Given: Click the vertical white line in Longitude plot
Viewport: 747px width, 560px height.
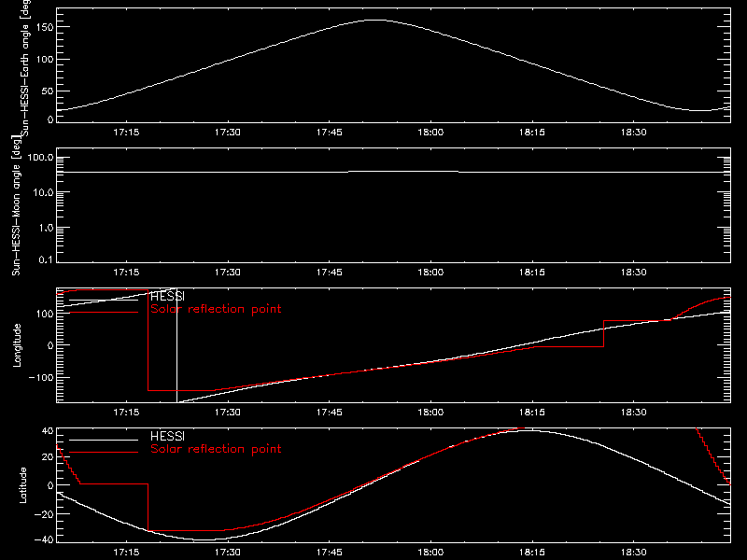Looking at the screenshot, I should pos(176,345).
